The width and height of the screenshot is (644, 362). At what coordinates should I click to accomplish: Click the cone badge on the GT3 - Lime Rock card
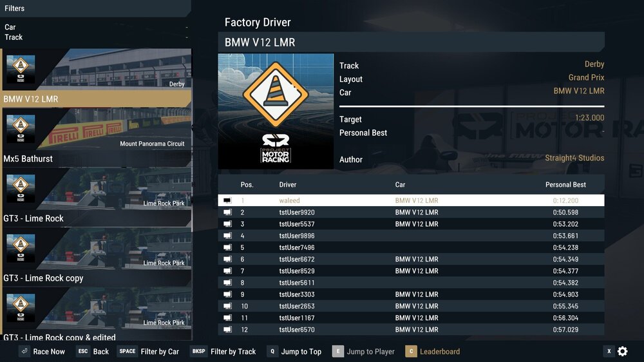(21, 188)
